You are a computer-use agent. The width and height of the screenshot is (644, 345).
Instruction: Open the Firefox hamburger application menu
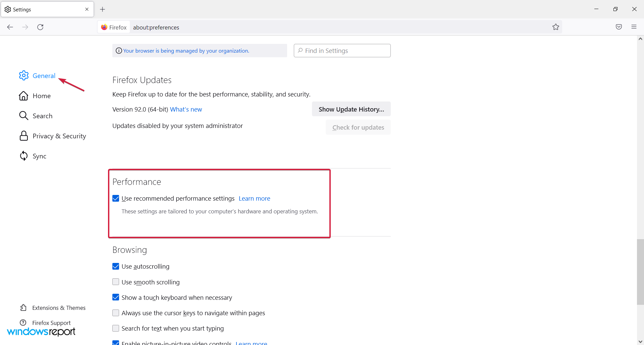point(634,27)
